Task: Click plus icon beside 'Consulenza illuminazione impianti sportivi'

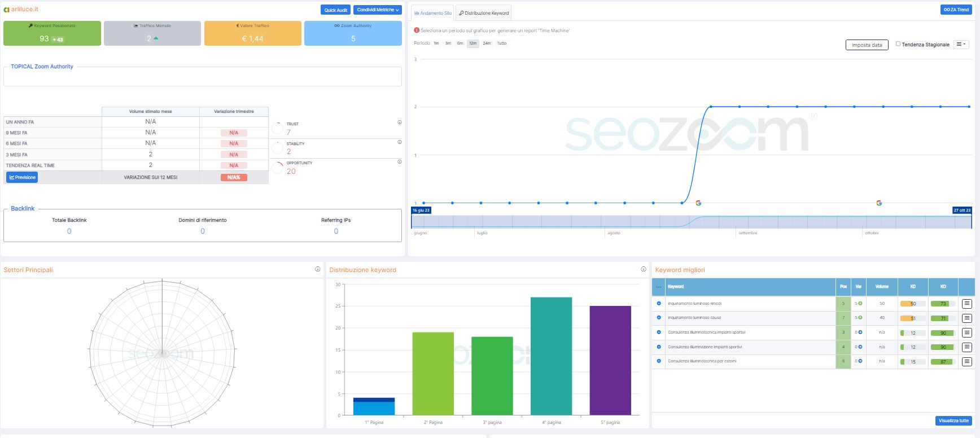Action: [x=659, y=347]
